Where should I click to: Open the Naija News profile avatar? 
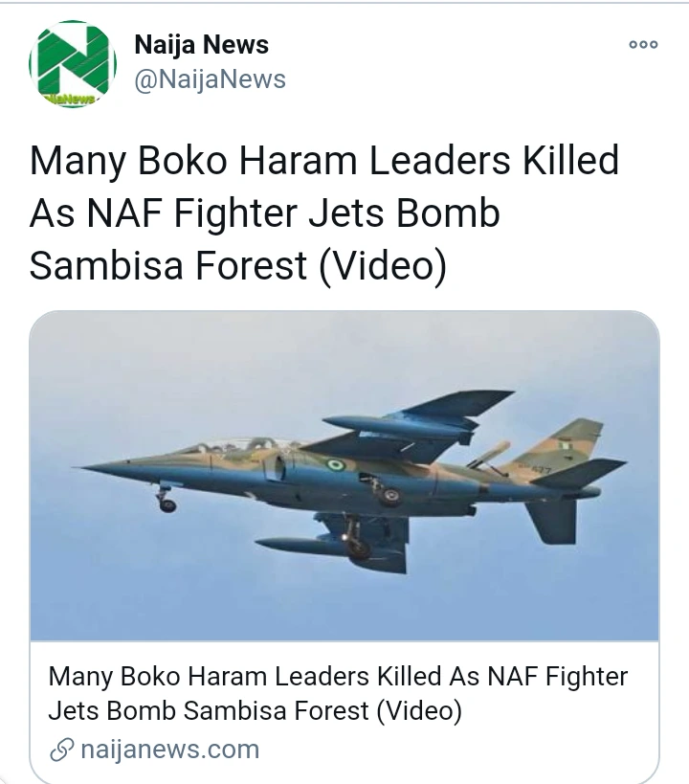click(73, 64)
